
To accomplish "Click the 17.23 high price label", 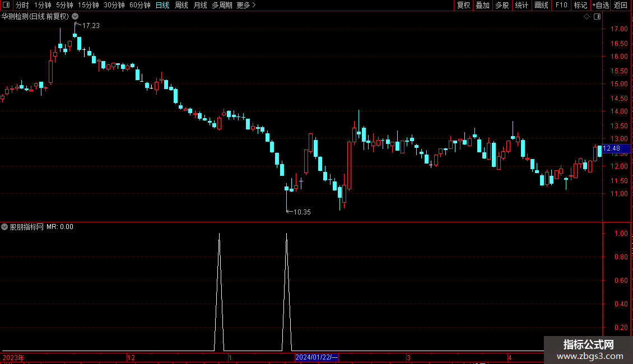I will click(x=91, y=25).
